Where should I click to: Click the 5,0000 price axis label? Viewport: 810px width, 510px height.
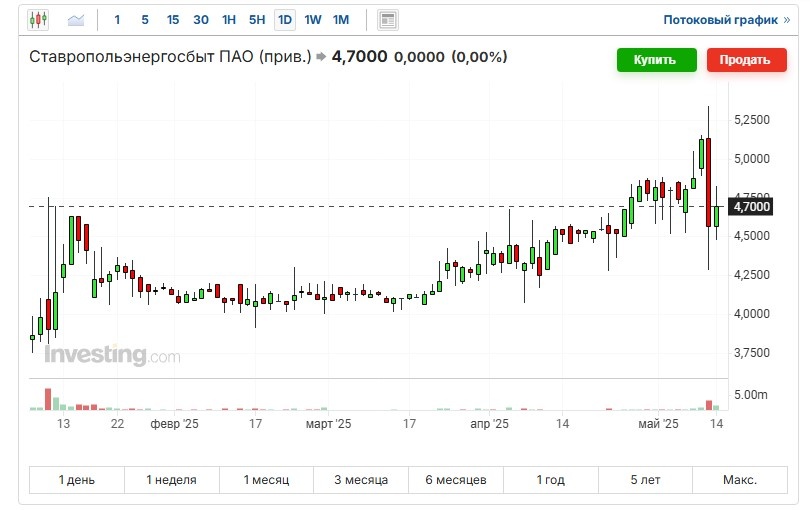(752, 159)
